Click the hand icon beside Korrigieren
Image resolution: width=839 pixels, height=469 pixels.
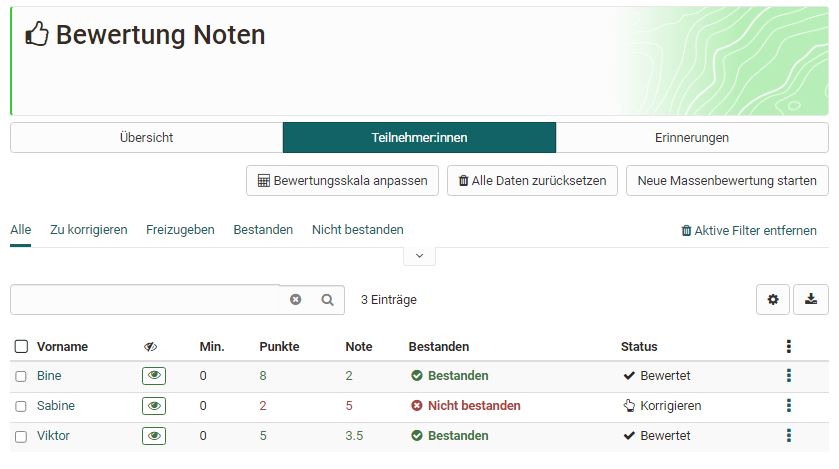point(629,405)
